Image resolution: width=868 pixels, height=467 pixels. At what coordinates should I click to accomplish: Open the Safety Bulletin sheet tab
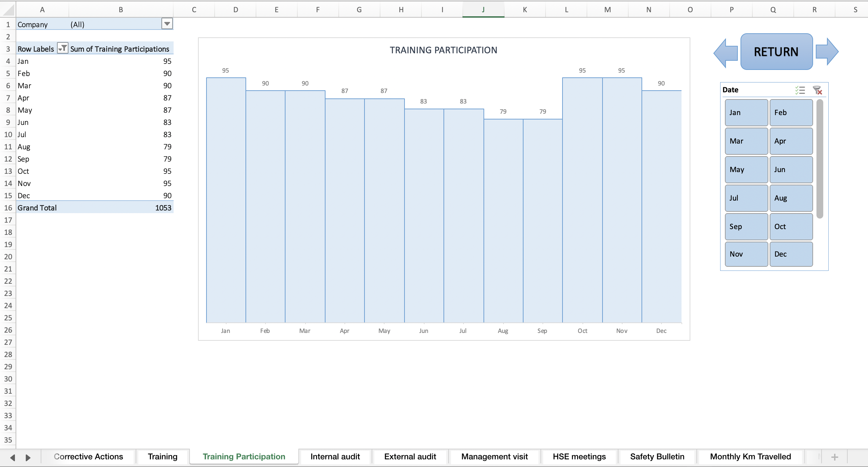coord(657,456)
